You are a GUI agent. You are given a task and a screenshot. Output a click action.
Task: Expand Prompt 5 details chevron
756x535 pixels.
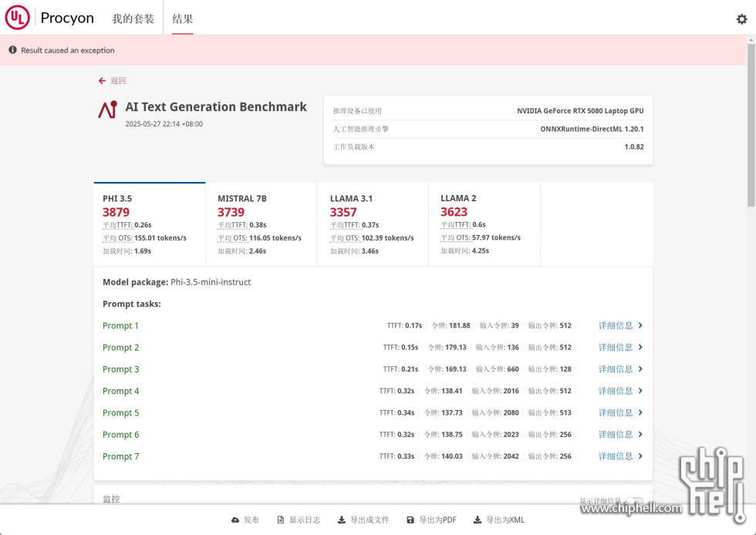pos(640,412)
